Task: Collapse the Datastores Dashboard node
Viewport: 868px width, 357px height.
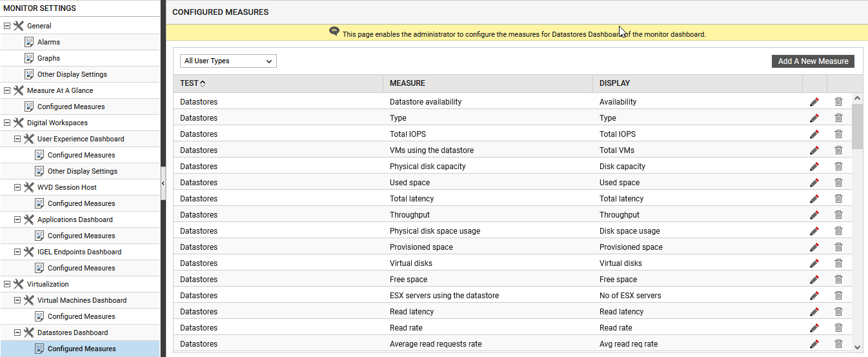Action: point(17,332)
